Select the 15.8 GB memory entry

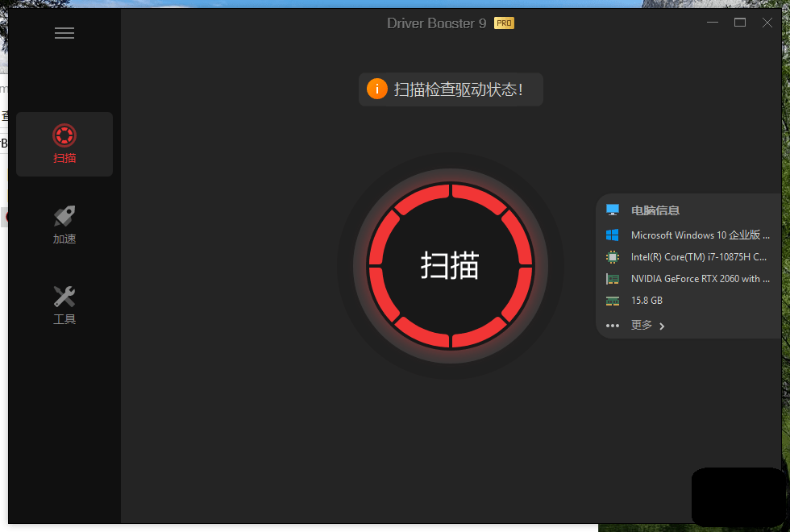coord(647,300)
